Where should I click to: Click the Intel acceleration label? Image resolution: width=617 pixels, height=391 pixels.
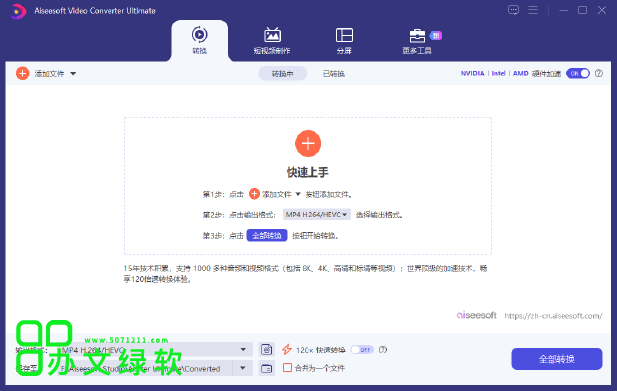point(499,73)
